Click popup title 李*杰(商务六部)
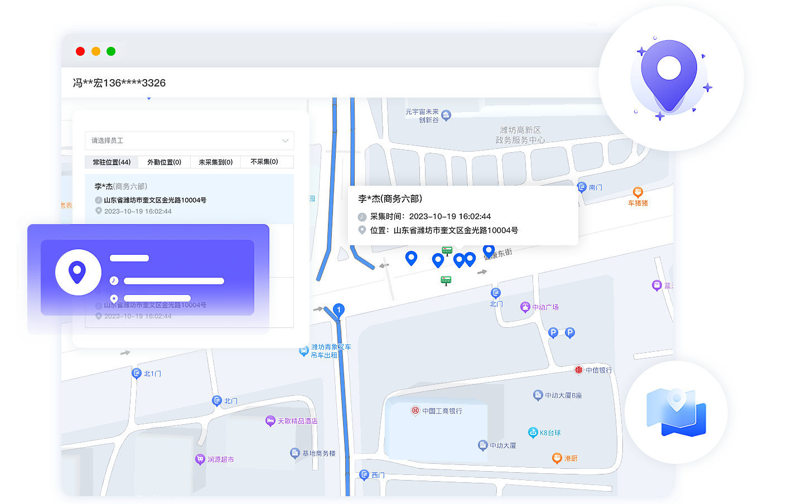Image resolution: width=812 pixels, height=504 pixels. click(390, 198)
